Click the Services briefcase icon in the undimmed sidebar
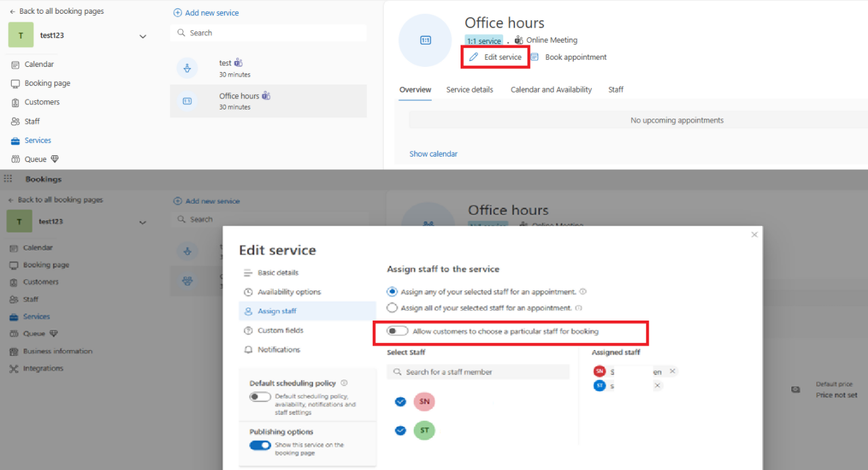 (15, 140)
